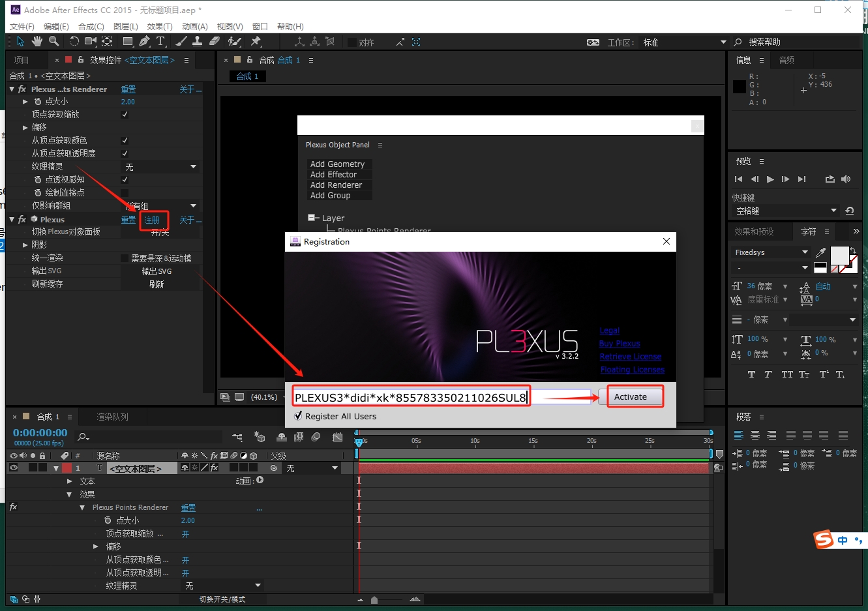868x611 pixels.
Task: Expand the 点大小 property
Action: coord(25,101)
